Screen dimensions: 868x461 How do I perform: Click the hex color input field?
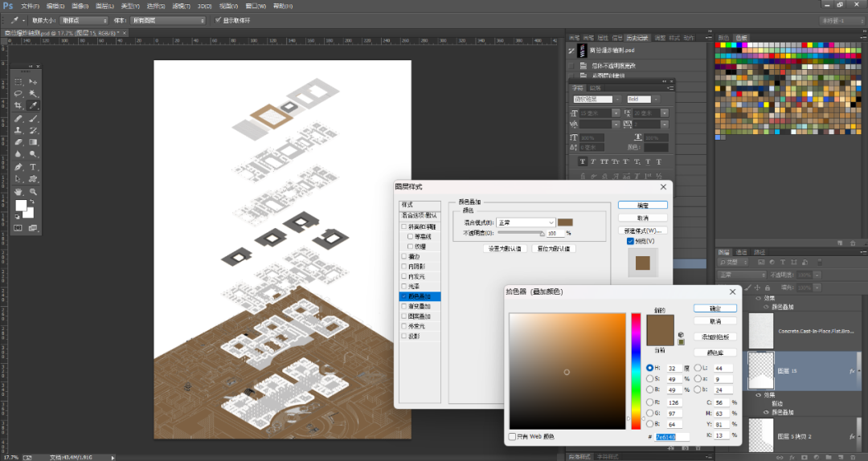click(672, 437)
